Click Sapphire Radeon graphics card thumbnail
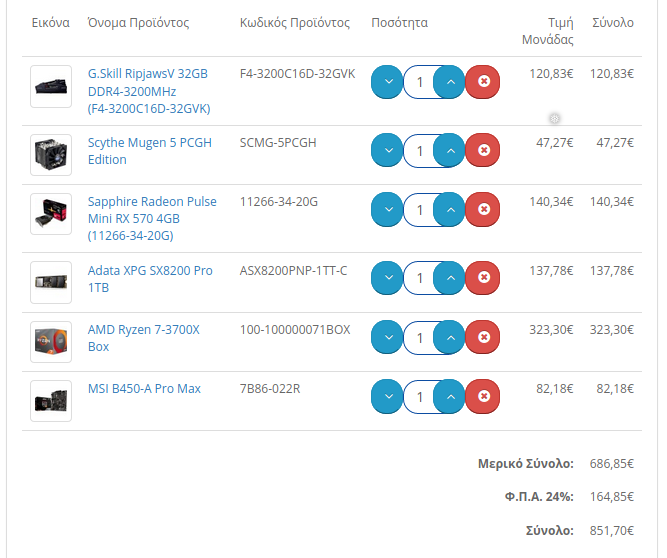The image size is (667, 558). tap(51, 214)
